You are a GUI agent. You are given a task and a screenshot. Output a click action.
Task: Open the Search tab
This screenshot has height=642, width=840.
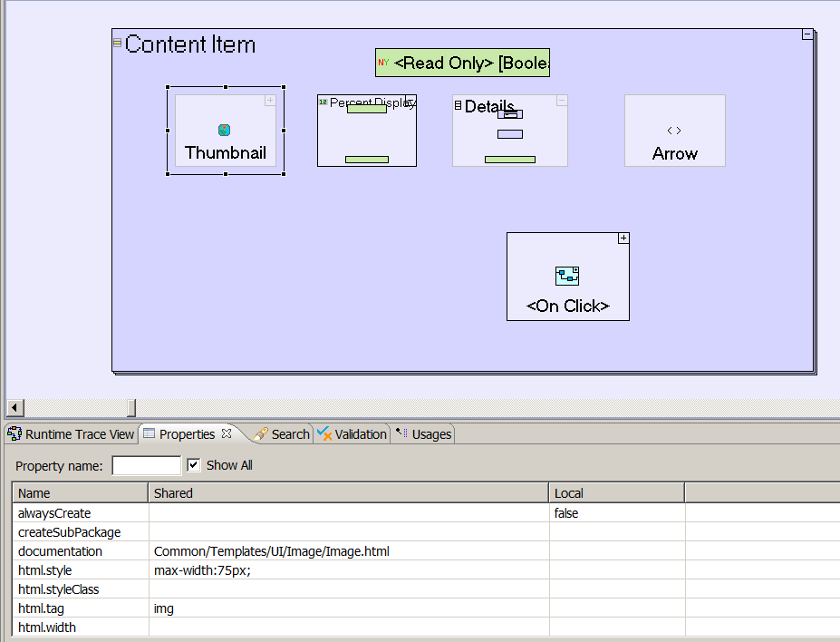point(282,434)
